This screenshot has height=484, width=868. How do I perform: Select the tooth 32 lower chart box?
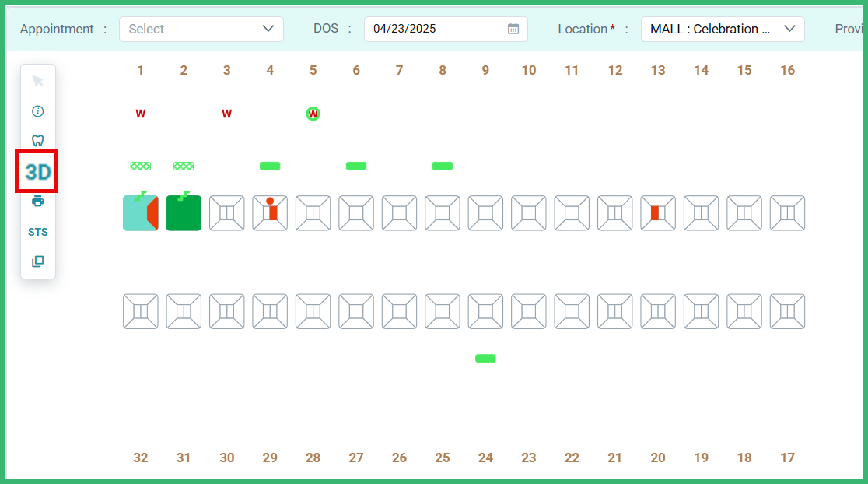tap(140, 311)
